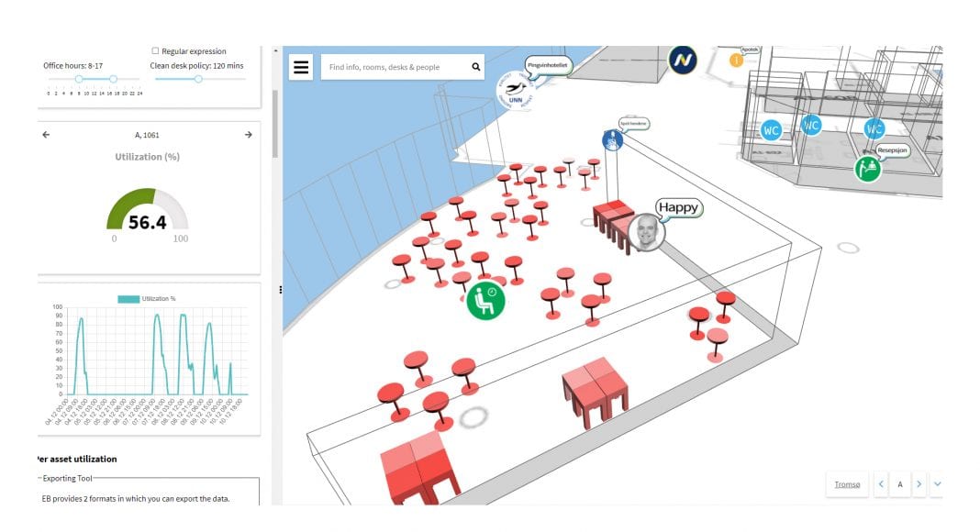Screen dimensions: 980x532
Task: Click the Happy person avatar
Action: pyautogui.click(x=648, y=231)
